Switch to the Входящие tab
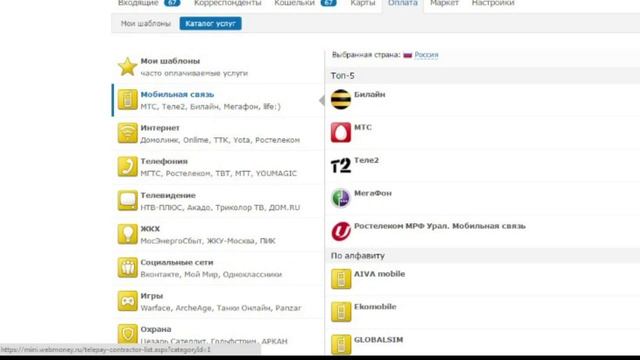 [x=138, y=3]
